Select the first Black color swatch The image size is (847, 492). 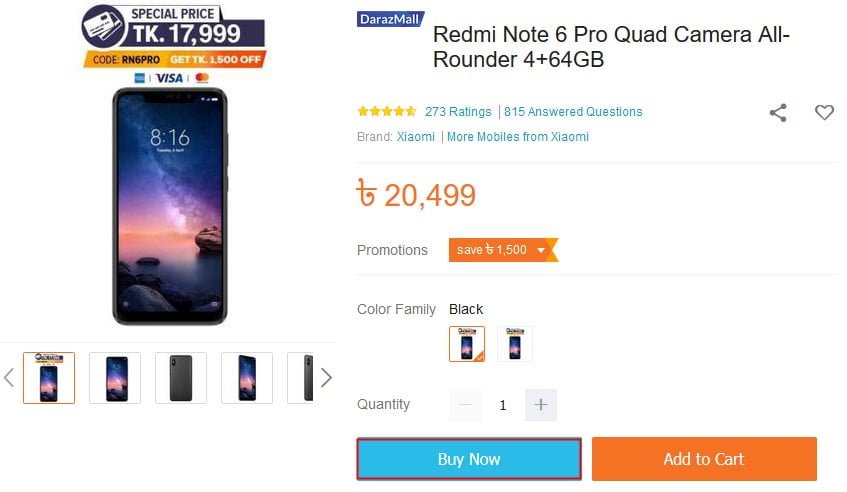pyautogui.click(x=467, y=344)
